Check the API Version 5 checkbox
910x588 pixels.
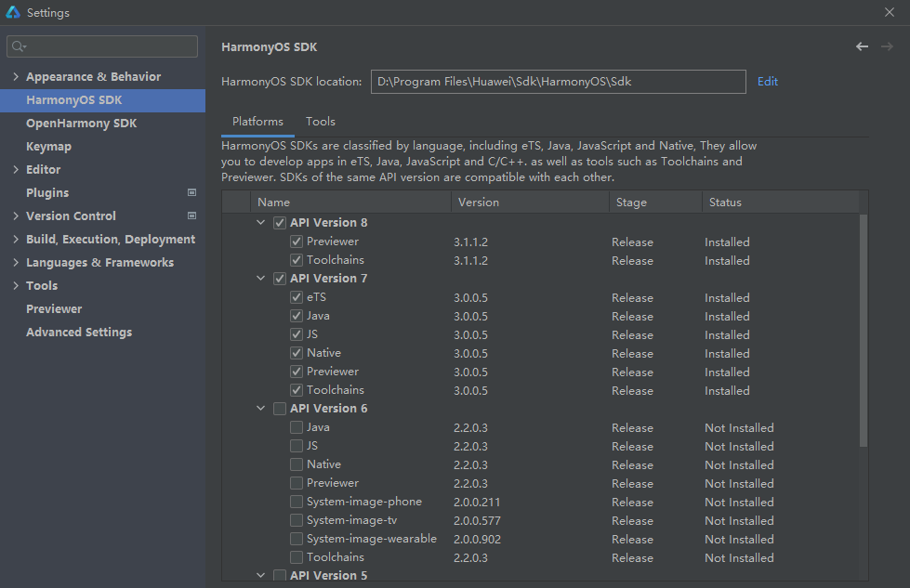click(280, 575)
